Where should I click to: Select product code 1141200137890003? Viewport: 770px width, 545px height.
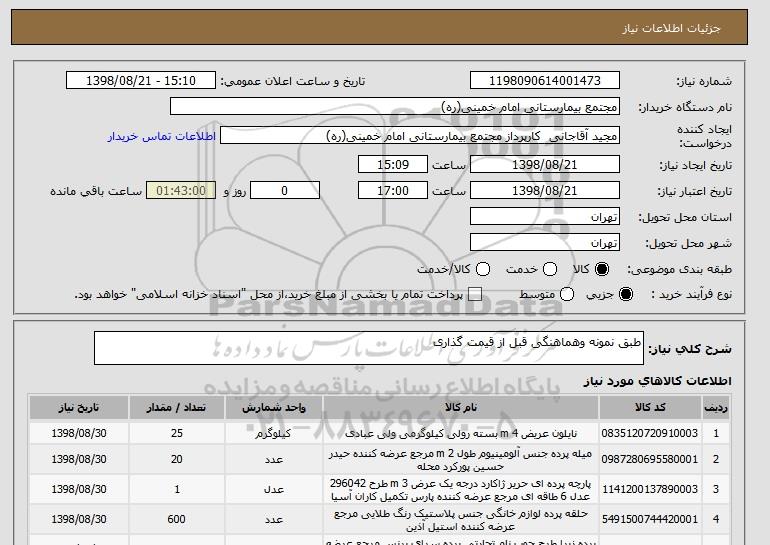pyautogui.click(x=650, y=490)
